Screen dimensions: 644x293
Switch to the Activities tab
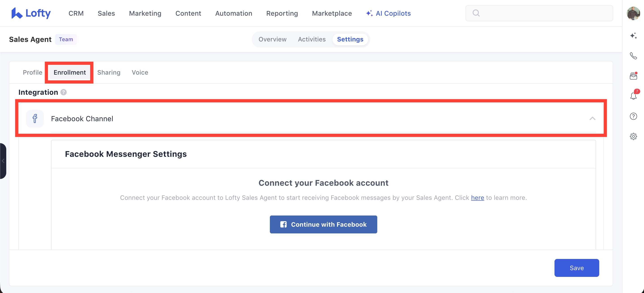[x=312, y=39]
